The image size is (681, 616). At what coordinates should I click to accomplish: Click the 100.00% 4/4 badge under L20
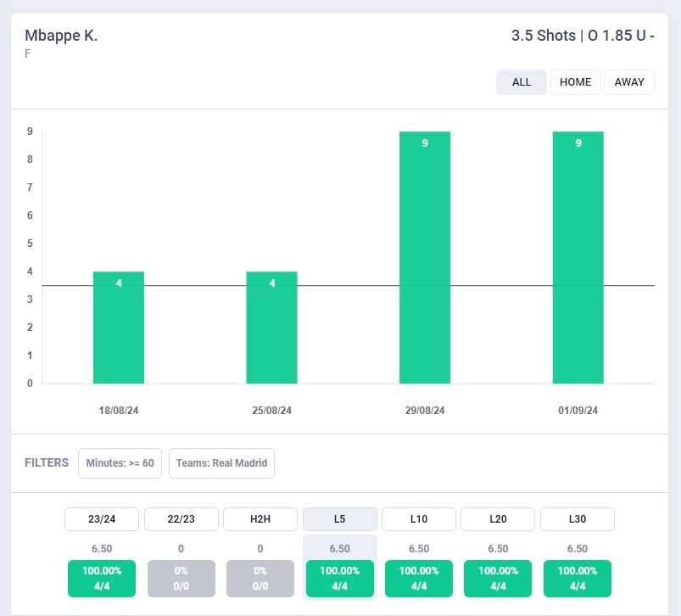498,579
